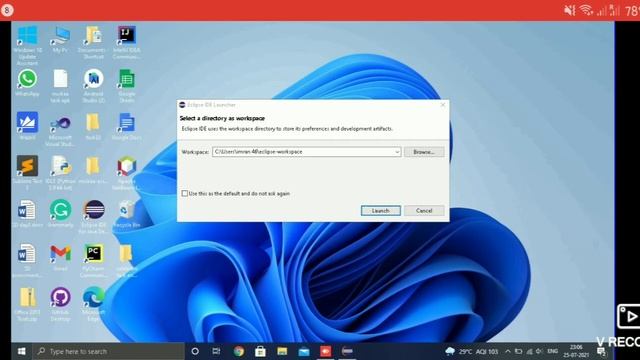Switch to the red recorder app in taskbar
This screenshot has width=640, height=360.
point(325,351)
